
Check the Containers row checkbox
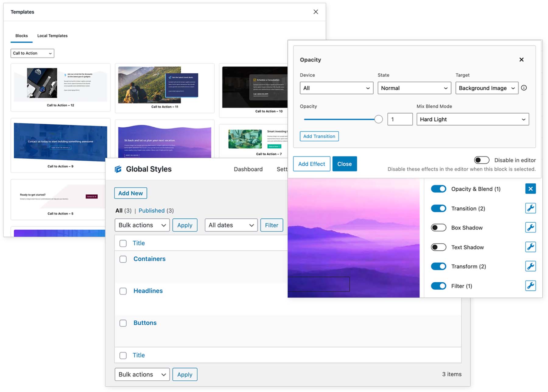123,259
